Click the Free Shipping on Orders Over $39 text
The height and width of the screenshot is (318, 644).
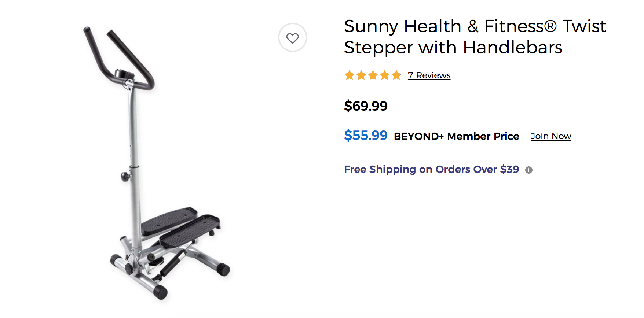[x=431, y=169]
